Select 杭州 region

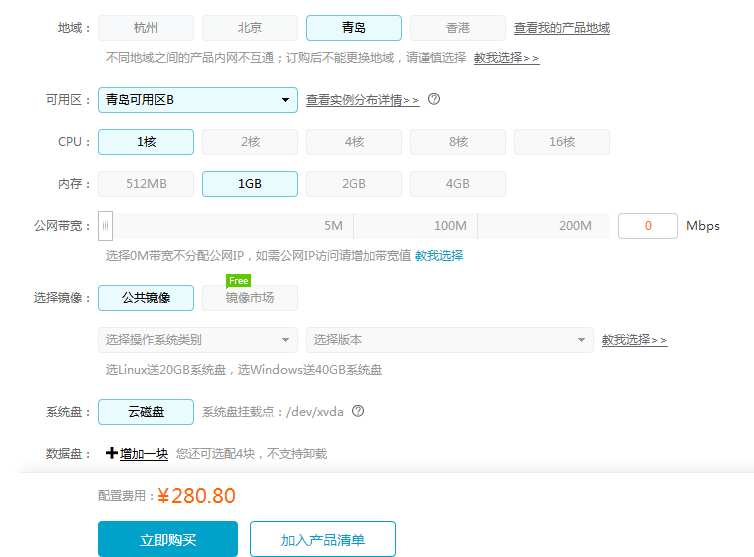(146, 28)
